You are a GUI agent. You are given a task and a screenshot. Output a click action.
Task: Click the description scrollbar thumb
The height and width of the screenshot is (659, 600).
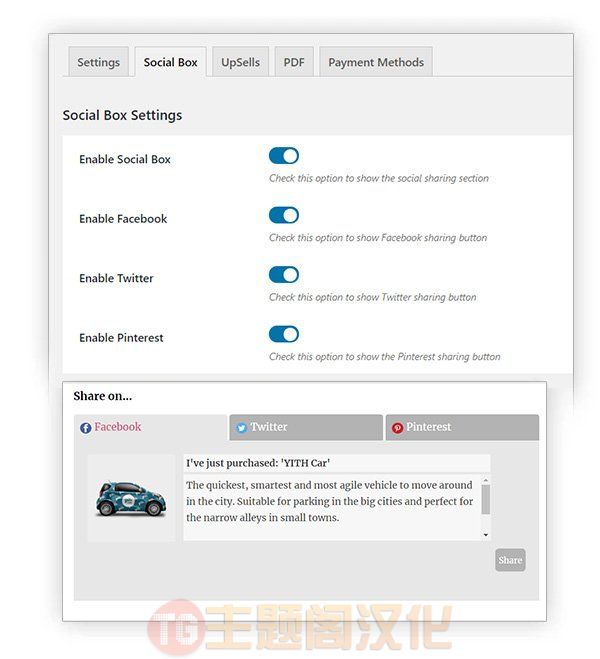point(486,499)
